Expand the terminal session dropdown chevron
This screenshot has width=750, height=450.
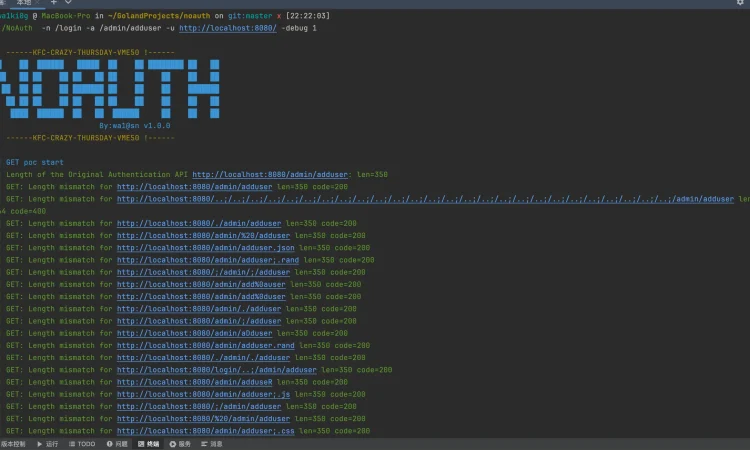[68, 2]
